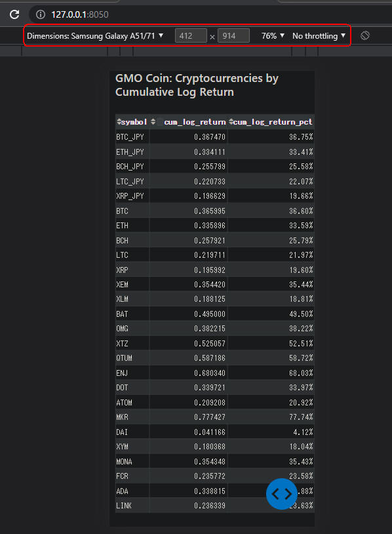Select the BTC_JPY symbol cell
This screenshot has height=534, width=392.
click(x=132, y=137)
